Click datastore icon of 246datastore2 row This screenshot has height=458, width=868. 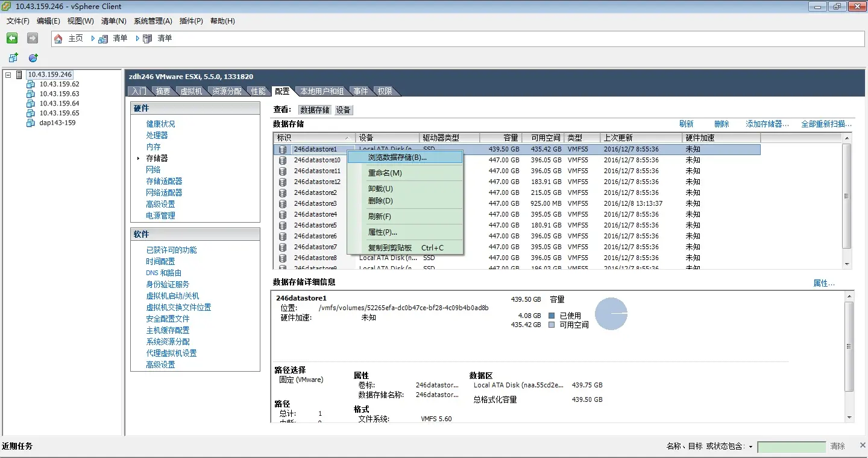click(283, 192)
